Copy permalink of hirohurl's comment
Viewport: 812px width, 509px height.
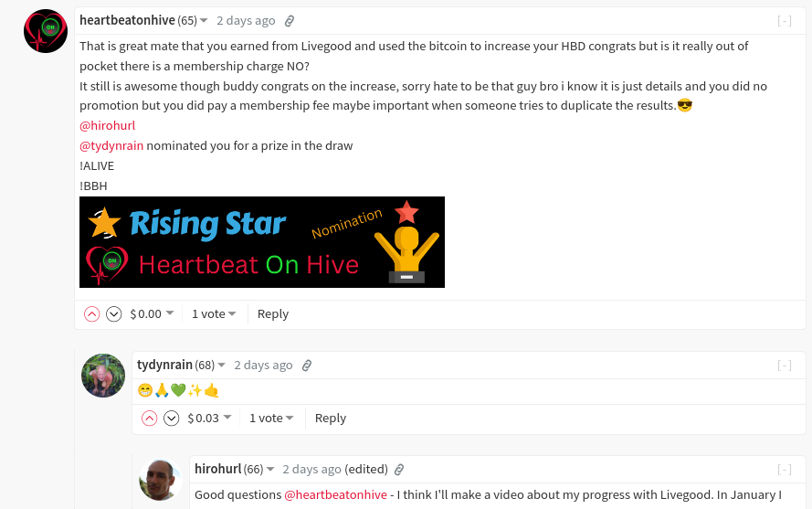tap(399, 470)
